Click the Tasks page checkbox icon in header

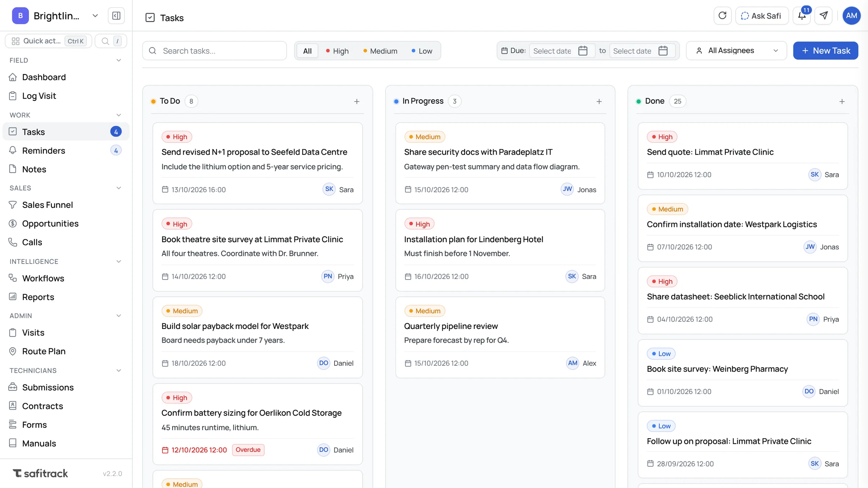(x=150, y=18)
